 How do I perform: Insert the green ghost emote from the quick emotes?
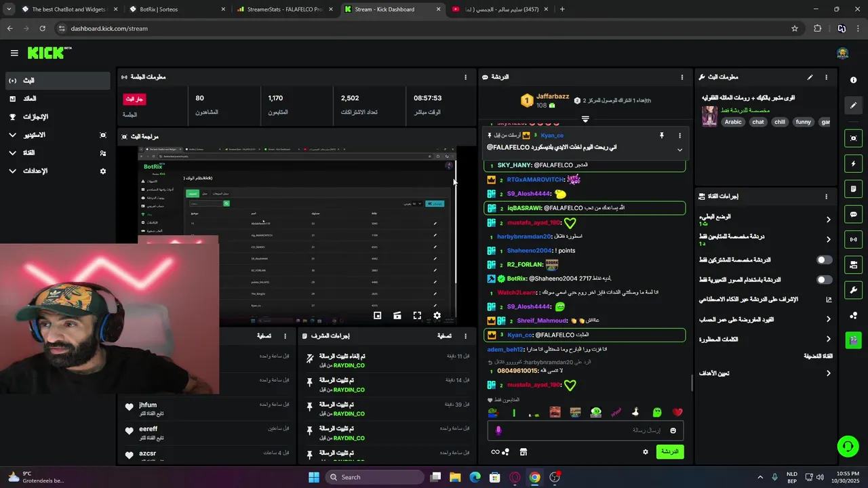pyautogui.click(x=656, y=412)
